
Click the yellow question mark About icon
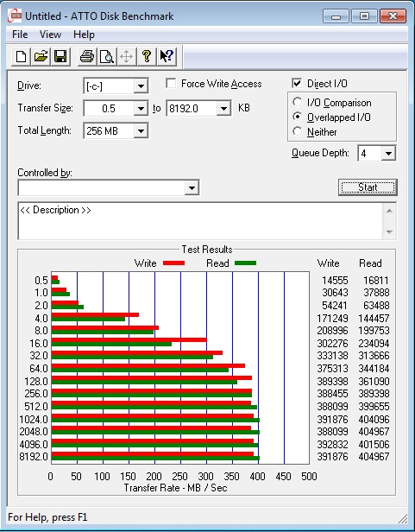[146, 56]
